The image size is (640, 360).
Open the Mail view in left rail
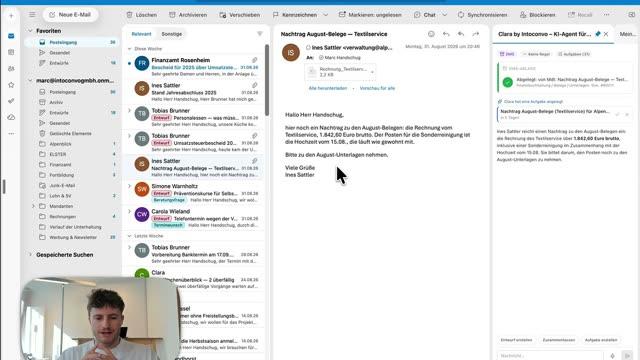11,36
